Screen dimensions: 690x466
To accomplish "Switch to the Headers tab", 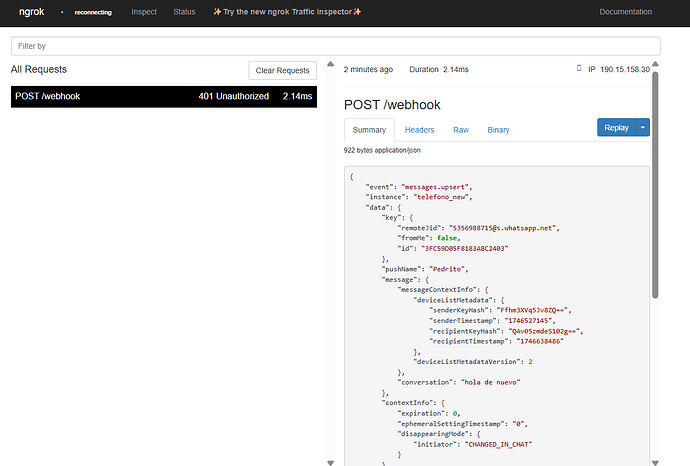I will tap(419, 130).
